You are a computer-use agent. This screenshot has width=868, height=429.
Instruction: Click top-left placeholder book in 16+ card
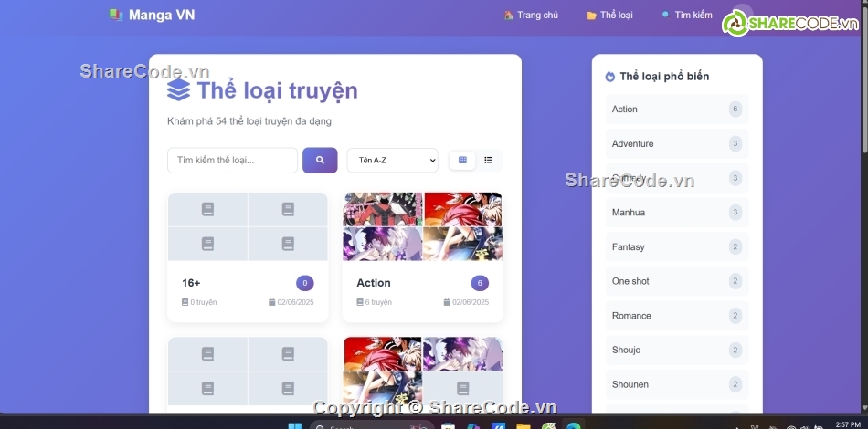[x=207, y=210]
